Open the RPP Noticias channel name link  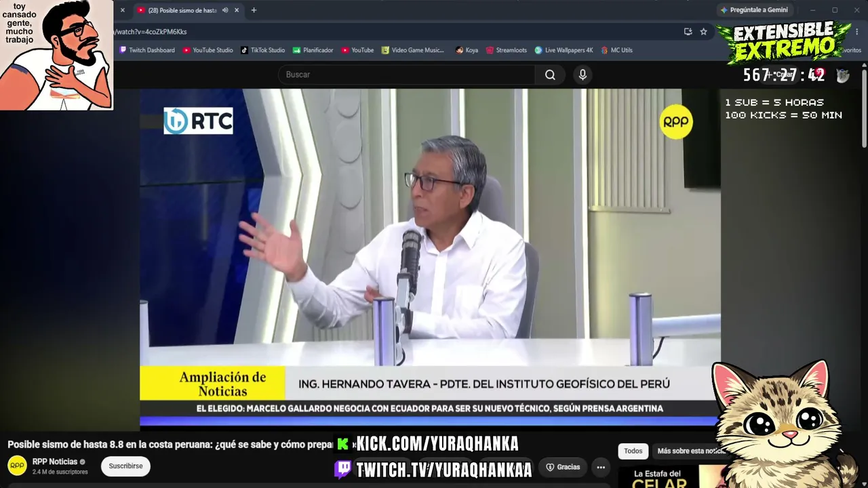click(55, 462)
